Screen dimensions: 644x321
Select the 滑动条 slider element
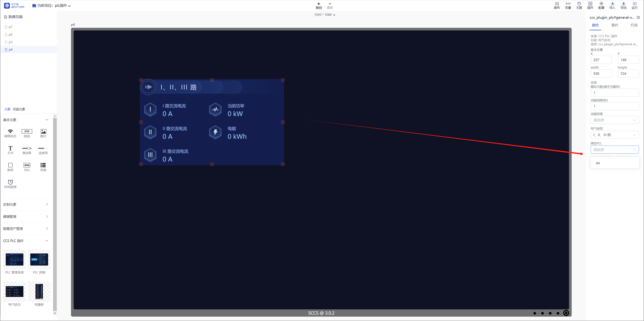(27, 150)
